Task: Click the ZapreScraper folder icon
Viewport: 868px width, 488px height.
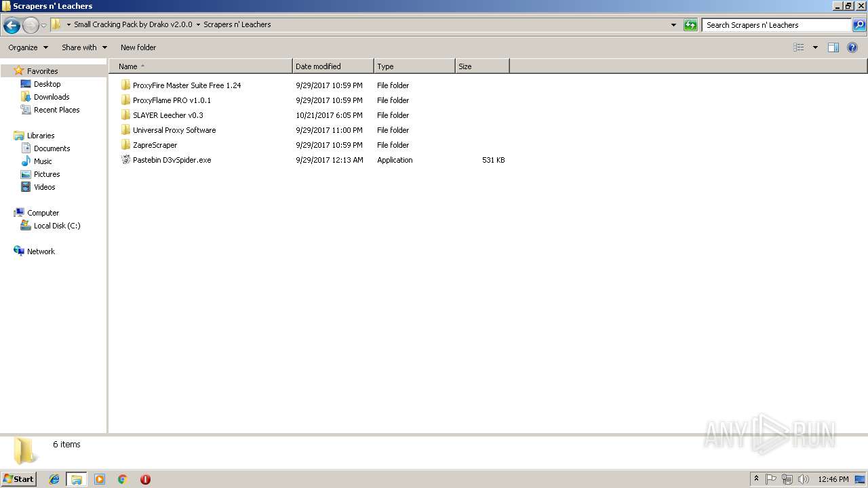Action: point(125,145)
